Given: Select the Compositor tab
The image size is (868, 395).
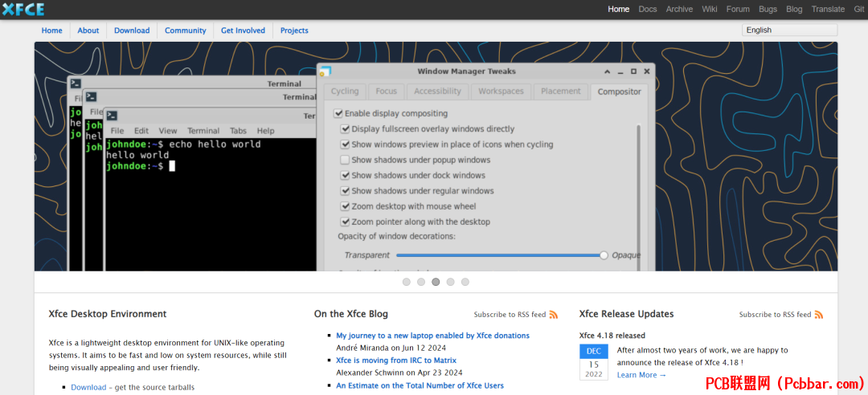Looking at the screenshot, I should pyautogui.click(x=619, y=92).
